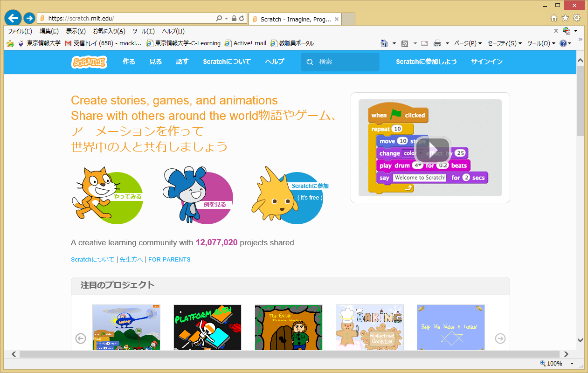This screenshot has width=588, height=373.
Task: Refresh the page with the reload icon
Action: pyautogui.click(x=242, y=19)
